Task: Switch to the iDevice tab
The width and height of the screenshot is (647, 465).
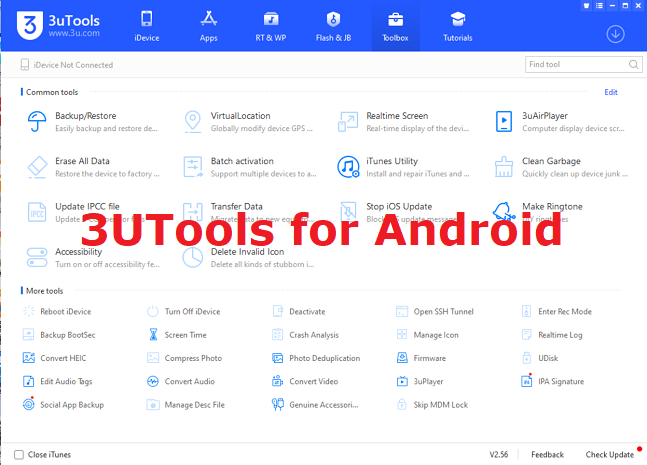Action: click(147, 27)
